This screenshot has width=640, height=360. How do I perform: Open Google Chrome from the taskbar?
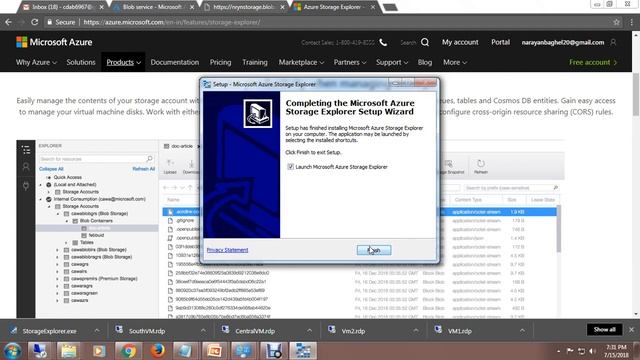(128, 351)
